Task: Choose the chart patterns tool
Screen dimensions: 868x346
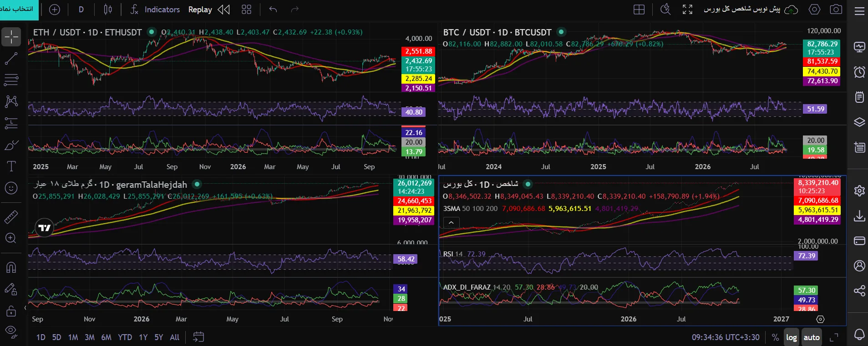Action: 11,101
